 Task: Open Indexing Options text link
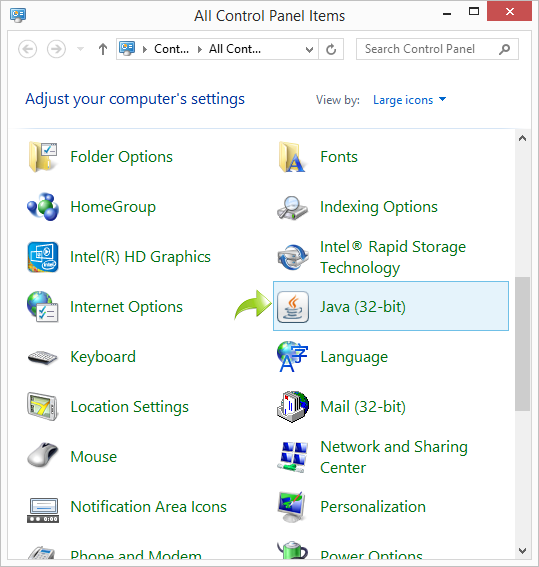coord(379,207)
